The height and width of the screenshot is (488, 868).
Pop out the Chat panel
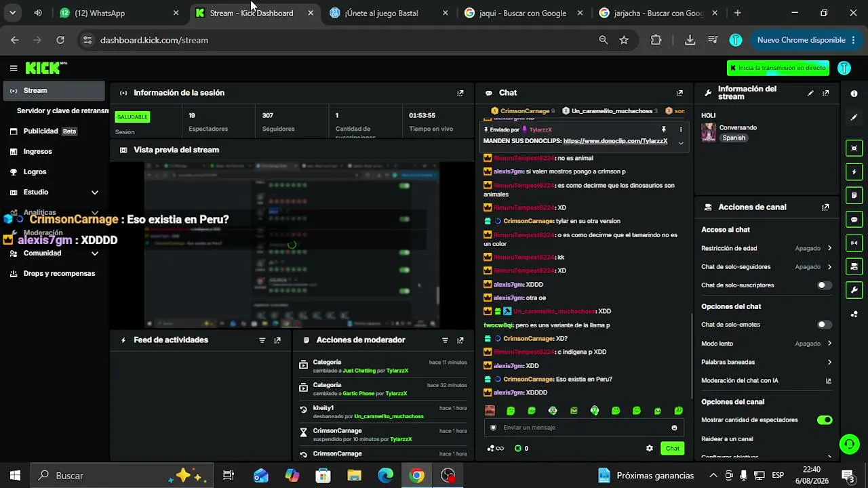coord(679,93)
